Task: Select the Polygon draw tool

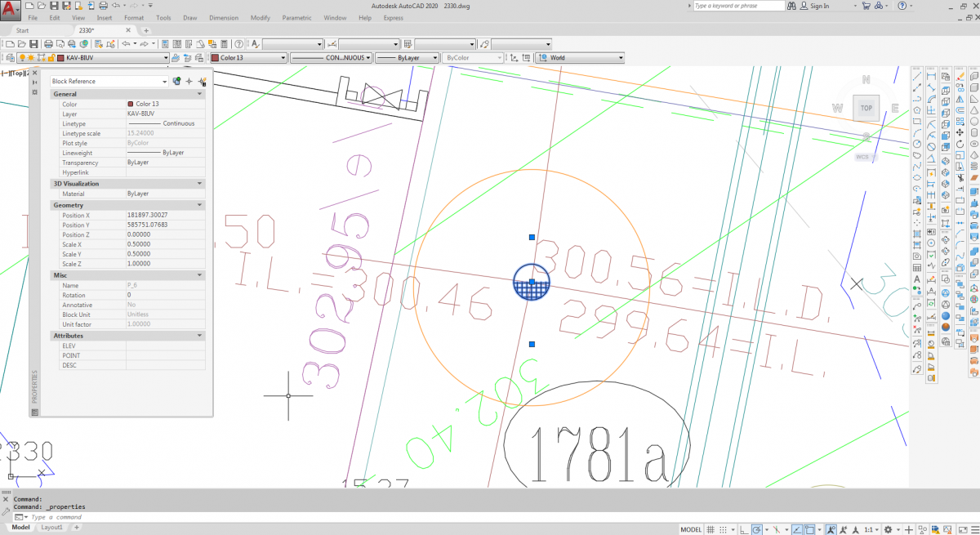Action: [917, 110]
